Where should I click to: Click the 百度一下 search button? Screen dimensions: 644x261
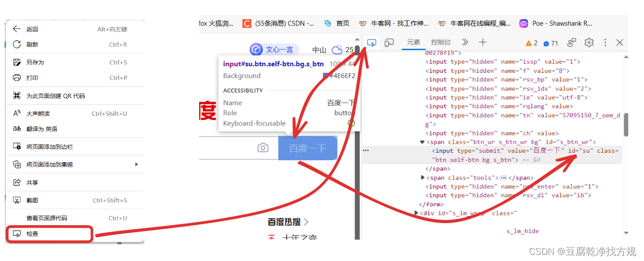pyautogui.click(x=308, y=148)
